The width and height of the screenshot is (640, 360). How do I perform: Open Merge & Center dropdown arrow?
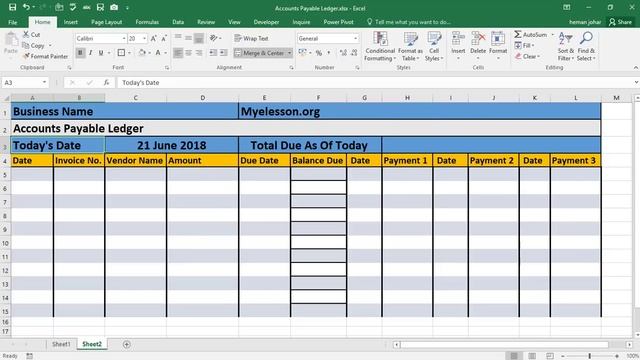(x=289, y=53)
